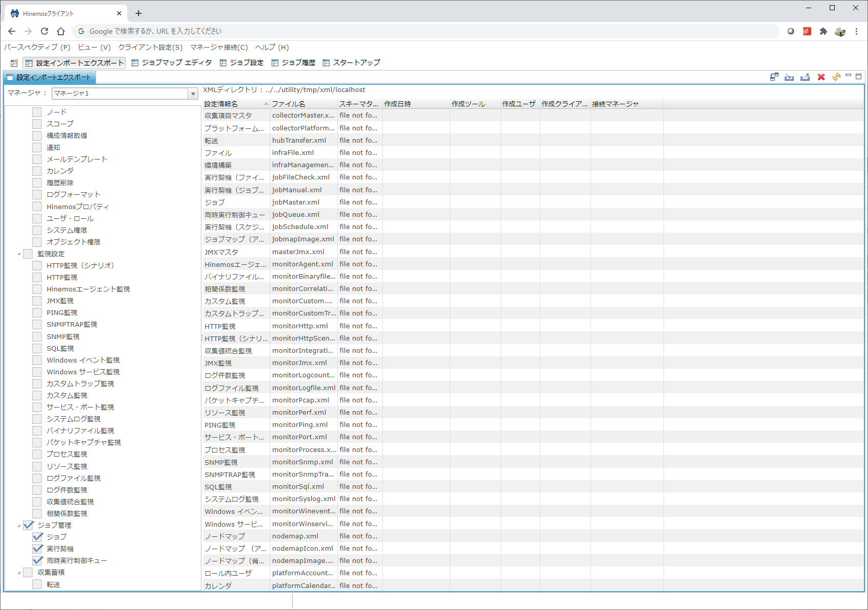Switch to ジョブ履歴 perspective
Image resolution: width=868 pixels, height=610 pixels.
(x=293, y=62)
